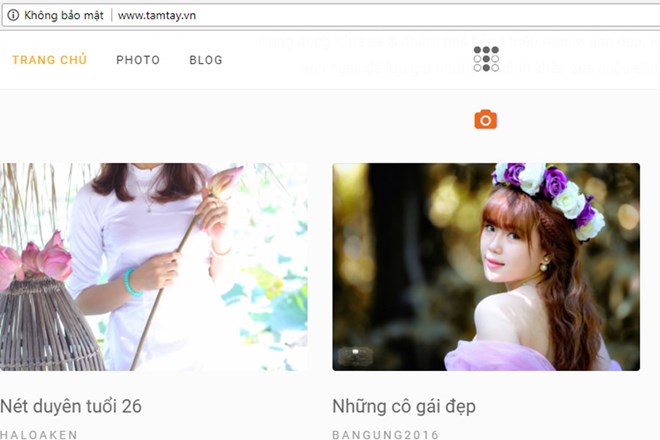The height and width of the screenshot is (440, 660).
Task: Click the small badge icon on right photo
Action: pyautogui.click(x=355, y=354)
